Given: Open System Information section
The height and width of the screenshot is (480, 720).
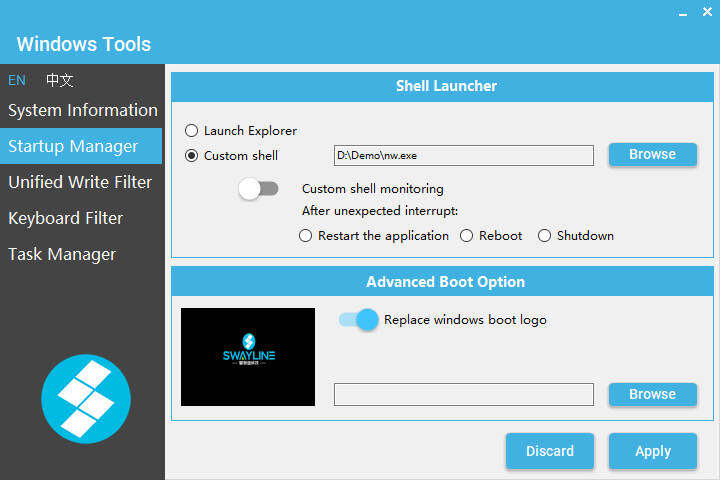Looking at the screenshot, I should click(x=82, y=110).
